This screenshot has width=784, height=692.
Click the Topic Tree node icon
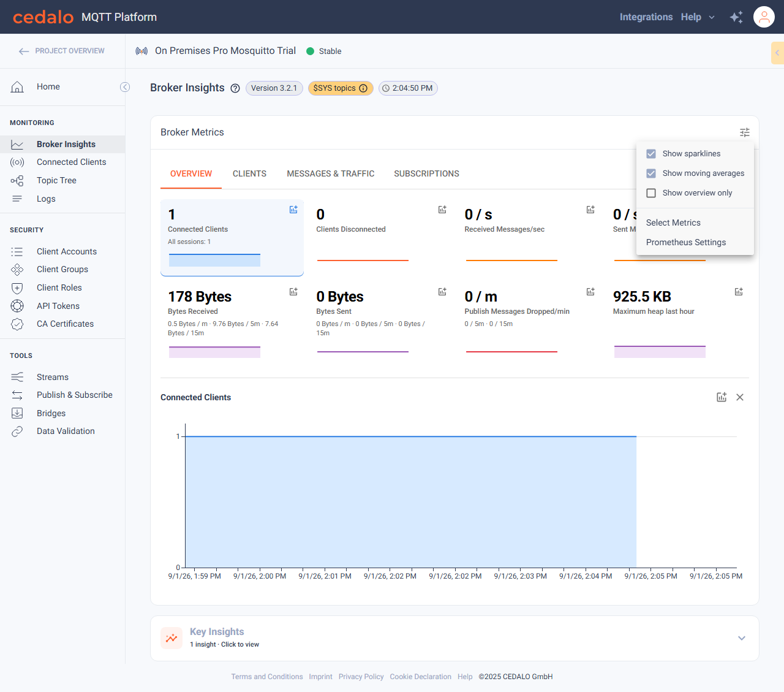(x=17, y=181)
